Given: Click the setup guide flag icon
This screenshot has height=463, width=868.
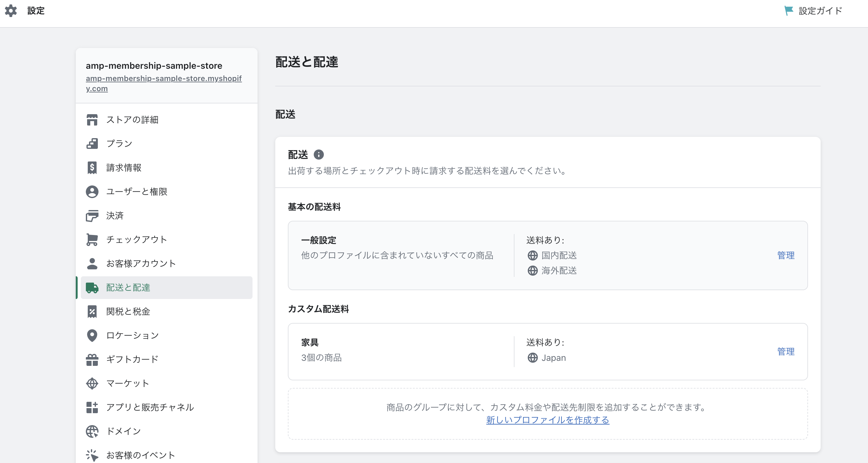Looking at the screenshot, I should point(789,11).
